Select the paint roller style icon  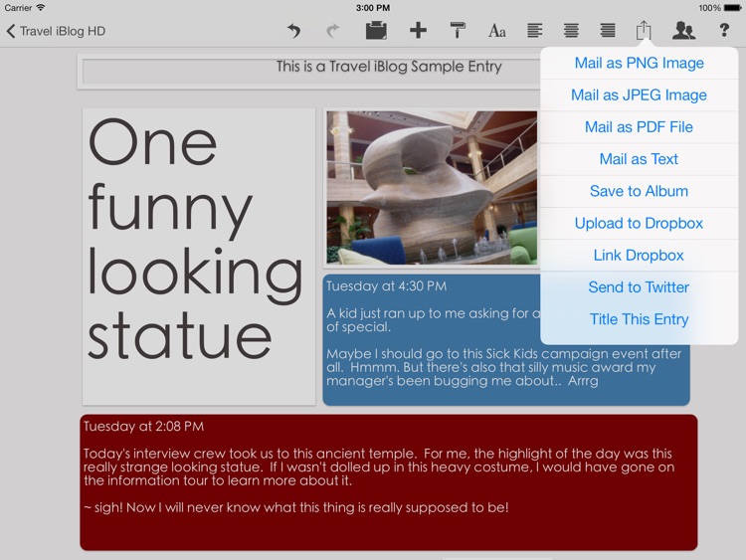pyautogui.click(x=458, y=31)
